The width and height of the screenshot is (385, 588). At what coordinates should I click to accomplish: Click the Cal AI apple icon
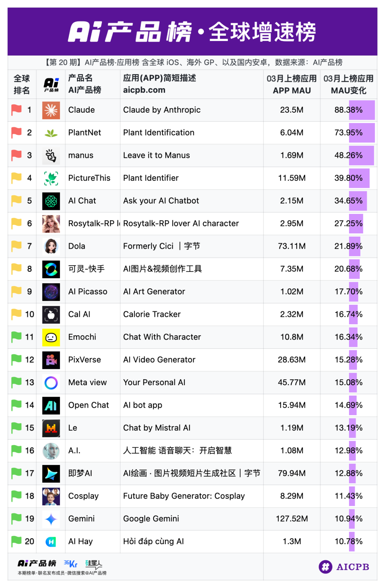[51, 315]
